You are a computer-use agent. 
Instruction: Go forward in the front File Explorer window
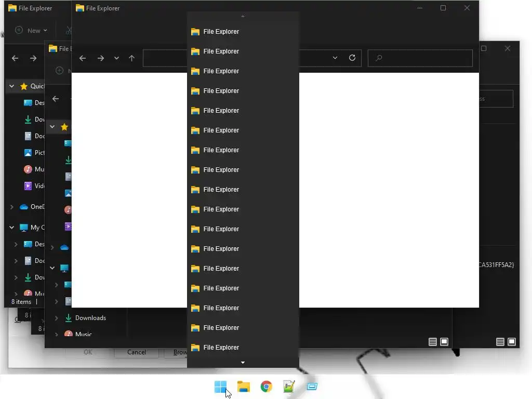[100, 58]
